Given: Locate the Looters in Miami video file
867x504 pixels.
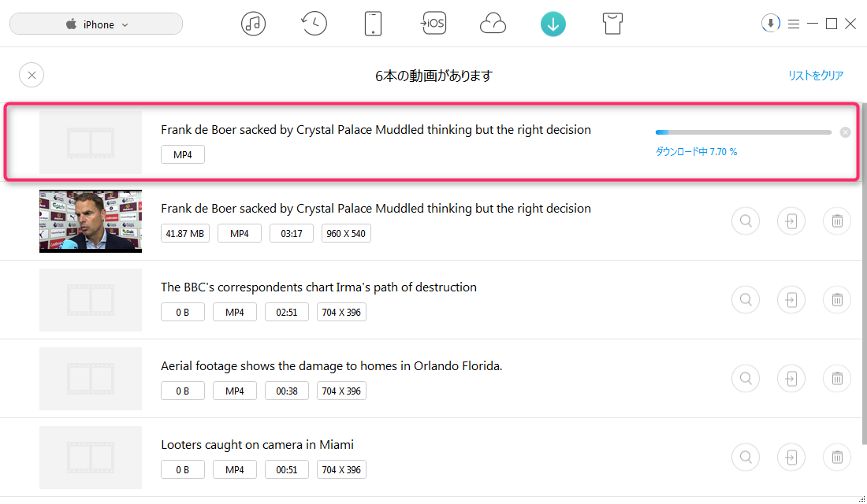Looking at the screenshot, I should [746, 458].
